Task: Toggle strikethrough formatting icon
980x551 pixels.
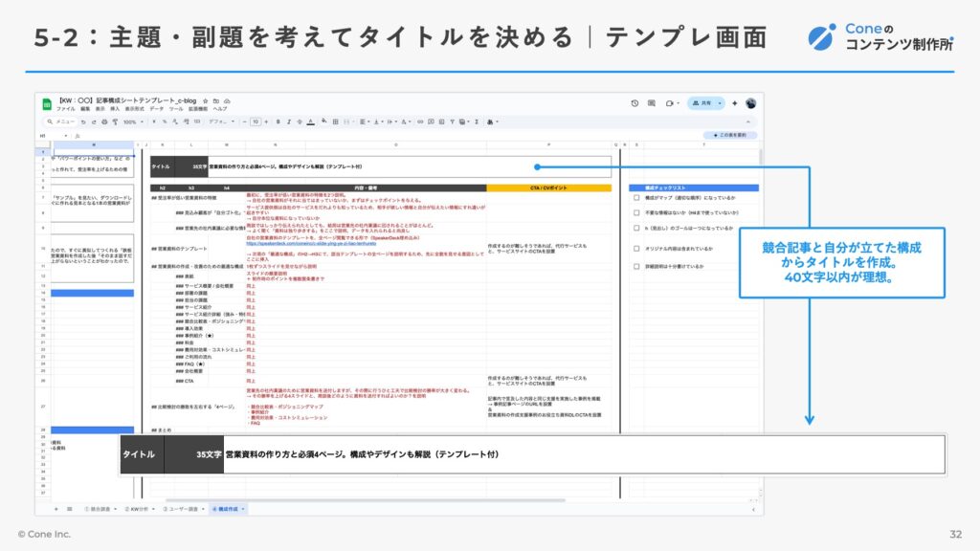Action: (x=300, y=121)
